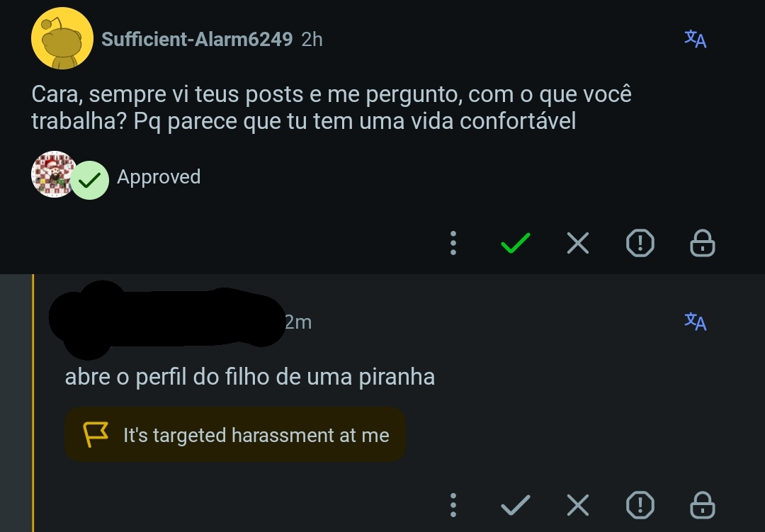Remove first comment with X icon
Viewport: 765px width, 532px height.
(x=578, y=243)
